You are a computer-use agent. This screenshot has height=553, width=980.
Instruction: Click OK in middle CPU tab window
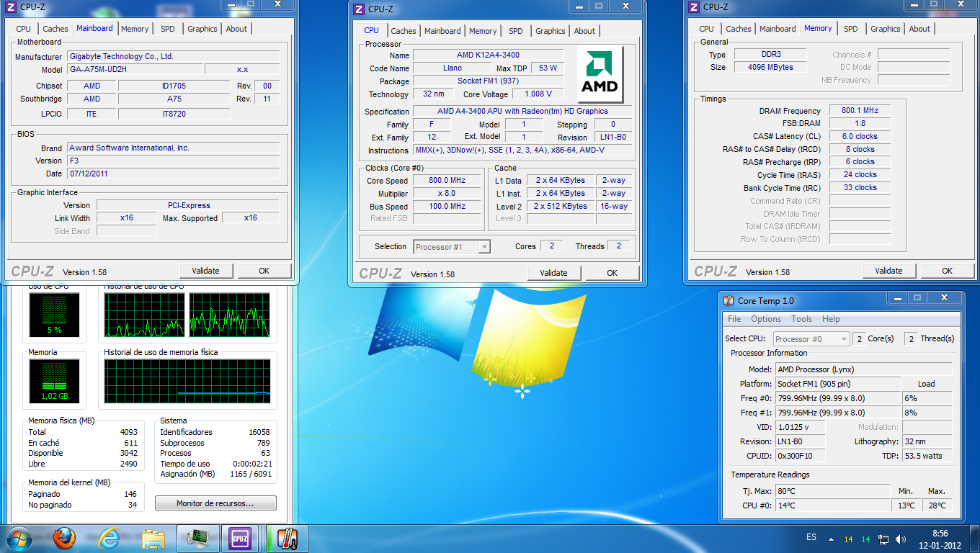pos(612,273)
